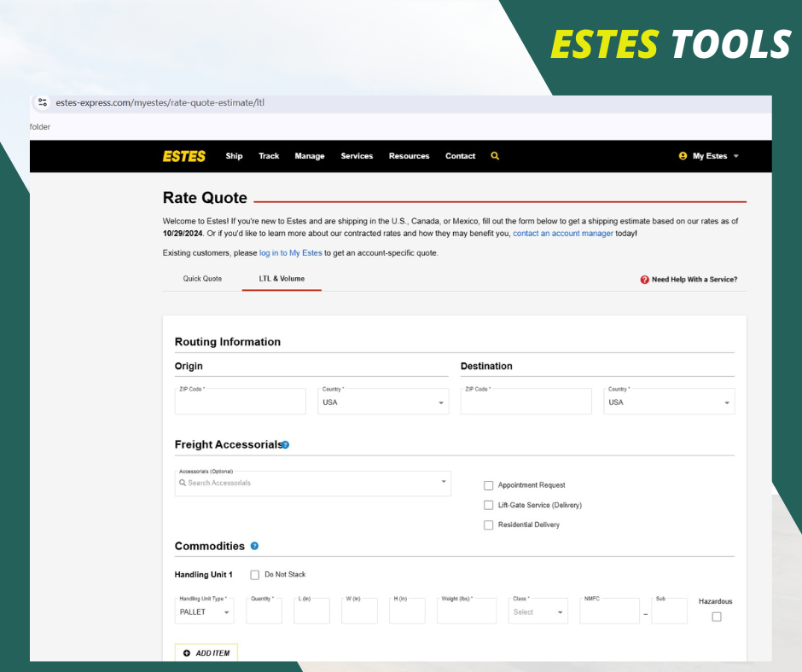802x672 pixels.
Task: Follow the log in to My Estes link
Action: point(291,252)
